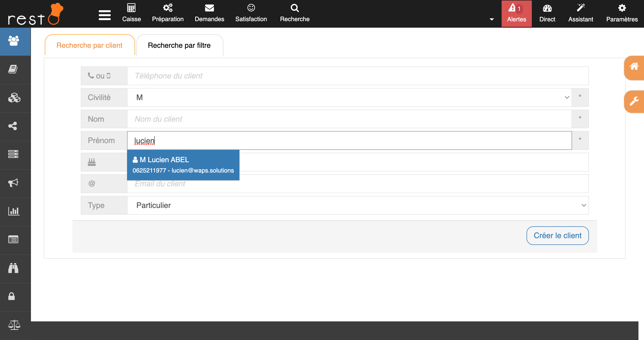Click the Créer le client button
Viewport: 644px width, 340px height.
(557, 235)
